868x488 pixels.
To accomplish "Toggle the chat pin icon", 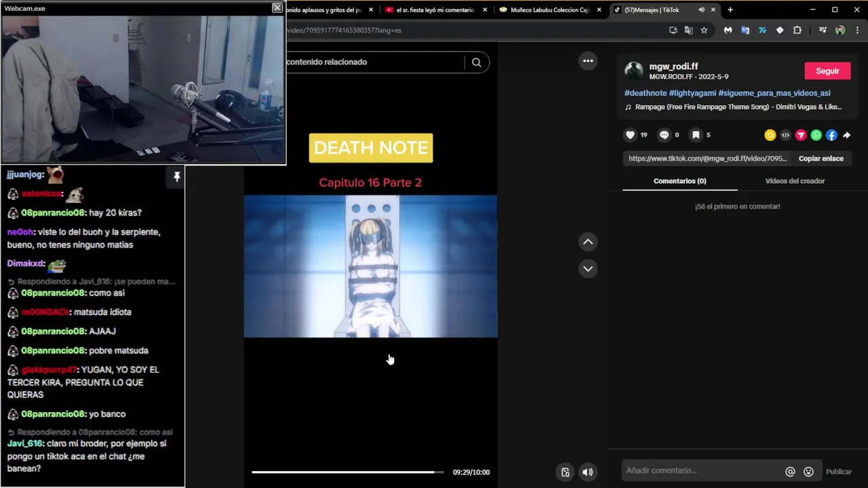I will 176,177.
